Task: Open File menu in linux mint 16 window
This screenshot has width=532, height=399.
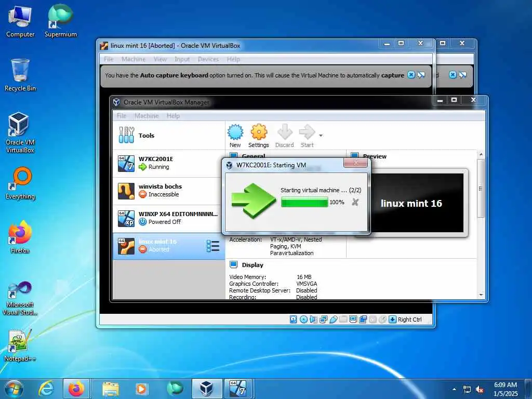Action: pyautogui.click(x=109, y=59)
